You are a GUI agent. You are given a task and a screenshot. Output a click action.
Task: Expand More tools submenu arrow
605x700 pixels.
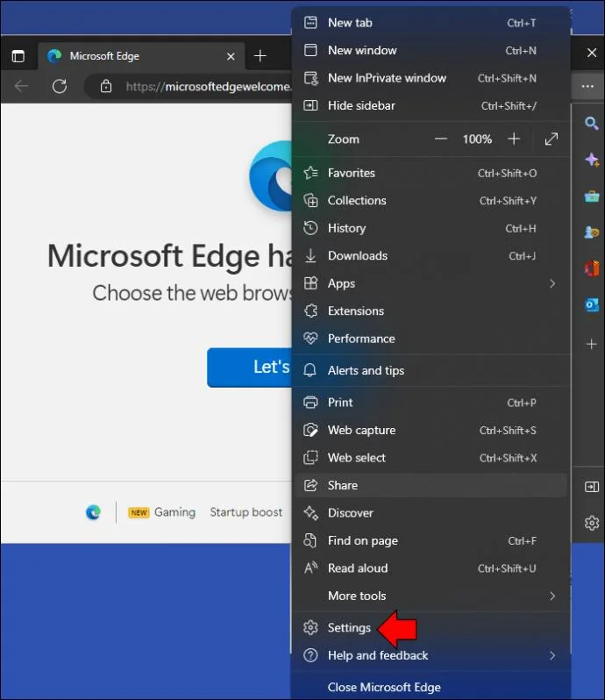pos(552,596)
